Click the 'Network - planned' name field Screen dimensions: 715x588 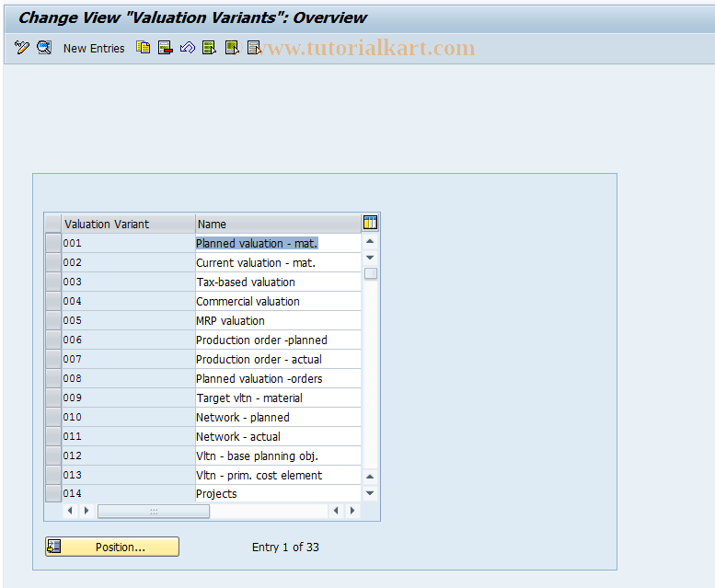pos(278,417)
